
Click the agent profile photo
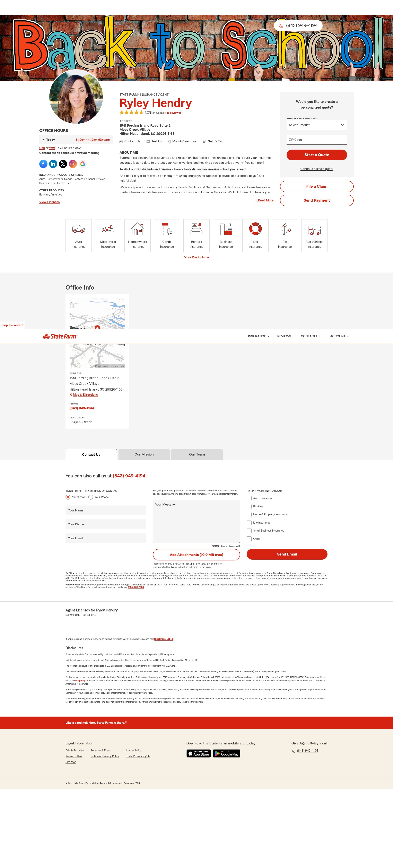(76, 97)
